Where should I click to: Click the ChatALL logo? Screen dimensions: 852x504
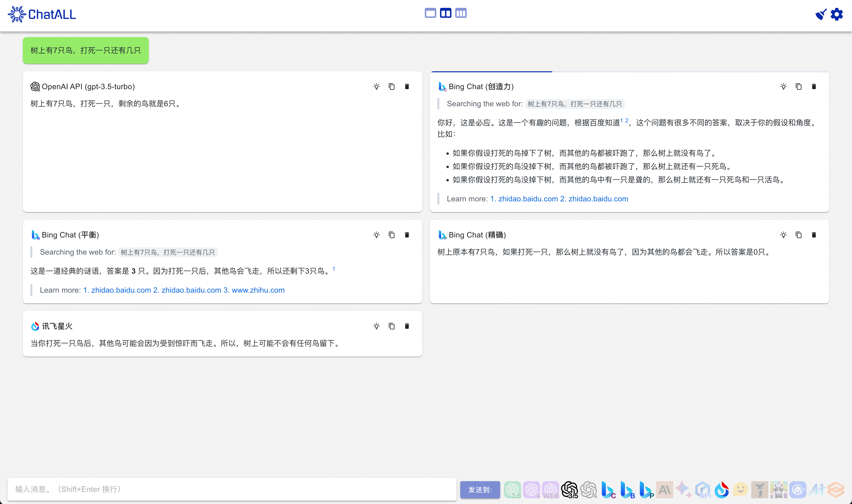(42, 14)
